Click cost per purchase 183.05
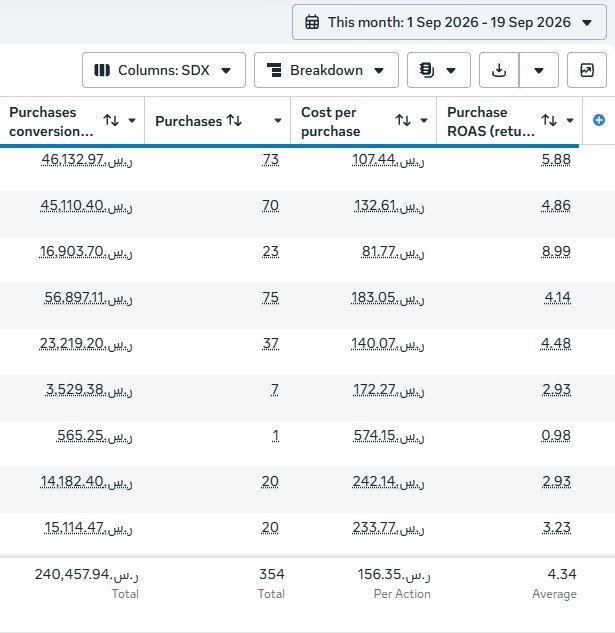The width and height of the screenshot is (615, 633). [388, 298]
